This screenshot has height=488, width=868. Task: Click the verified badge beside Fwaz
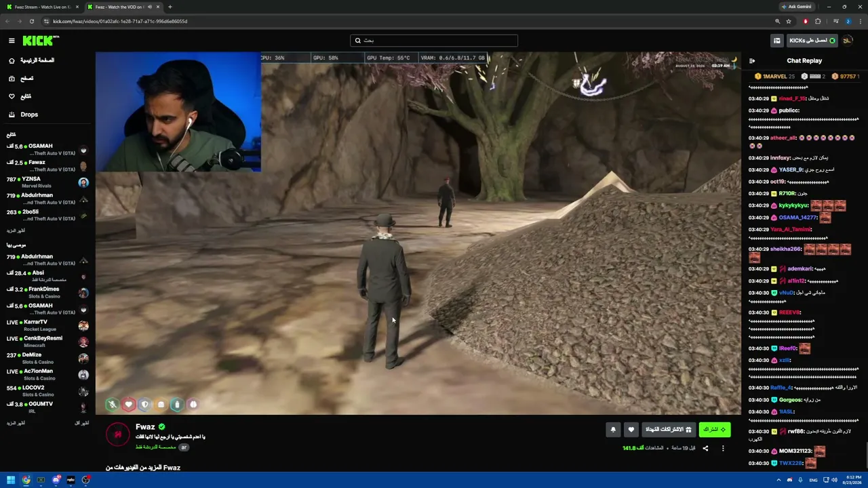tap(161, 427)
